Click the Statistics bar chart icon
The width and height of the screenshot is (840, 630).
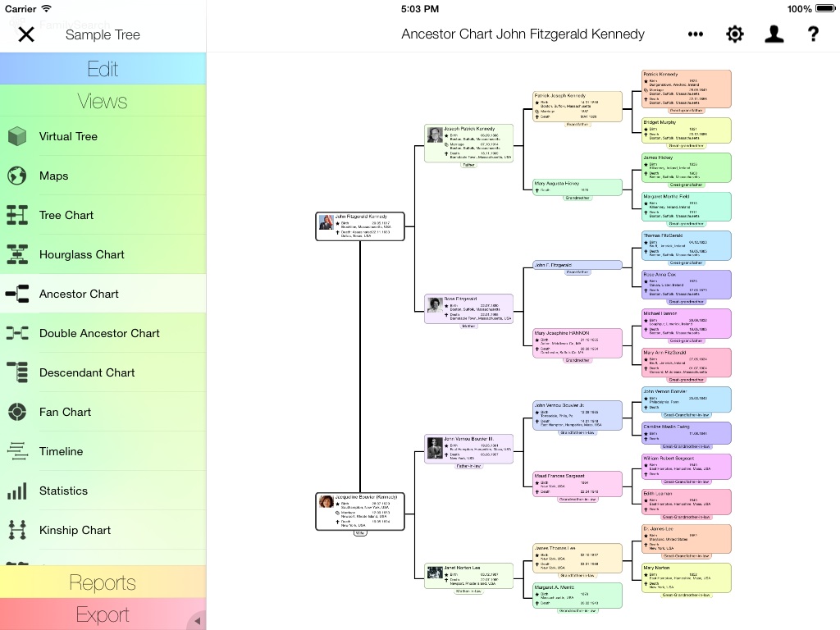click(17, 491)
